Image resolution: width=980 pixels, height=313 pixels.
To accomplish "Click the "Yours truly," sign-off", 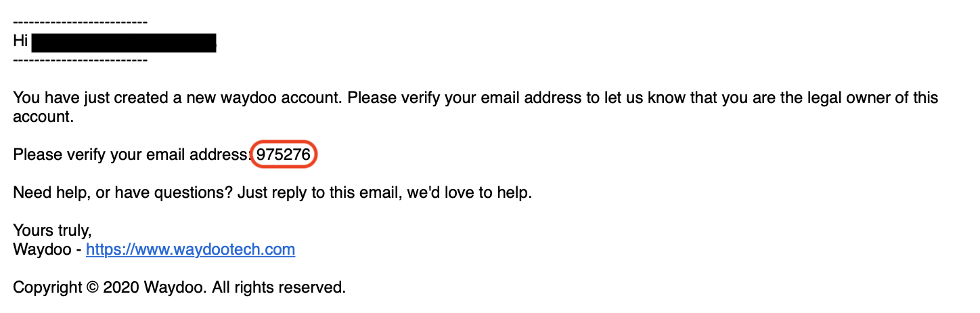I will point(52,231).
